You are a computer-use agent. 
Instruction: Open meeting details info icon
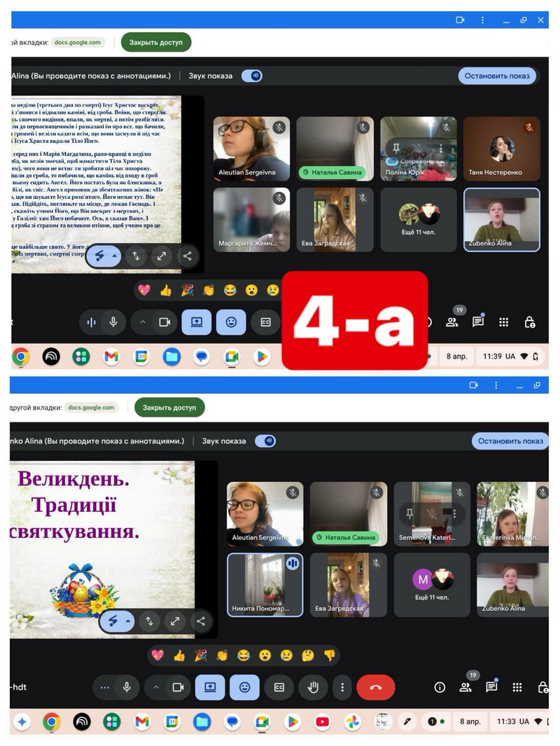point(440,687)
